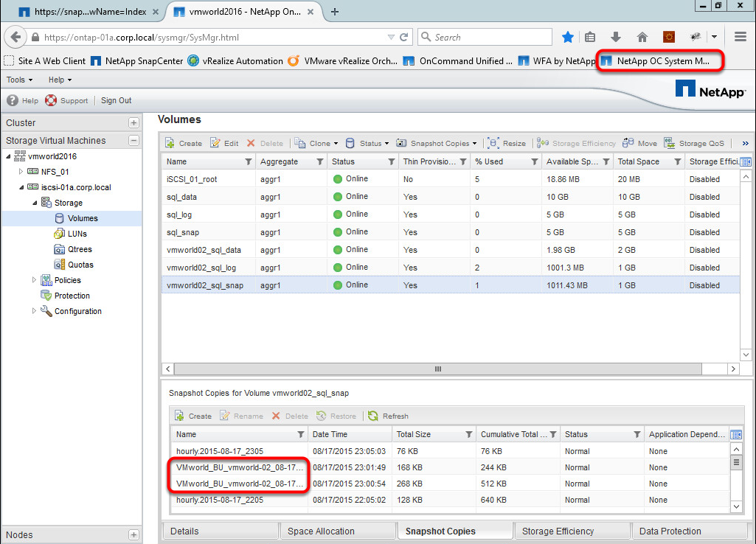Expand the Cluster panel
The height and width of the screenshot is (544, 756).
(x=134, y=123)
